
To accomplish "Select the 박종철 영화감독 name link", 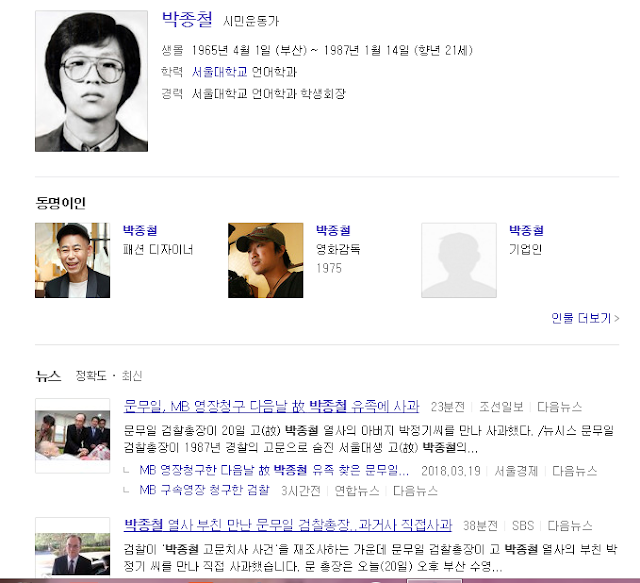I will pos(333,230).
